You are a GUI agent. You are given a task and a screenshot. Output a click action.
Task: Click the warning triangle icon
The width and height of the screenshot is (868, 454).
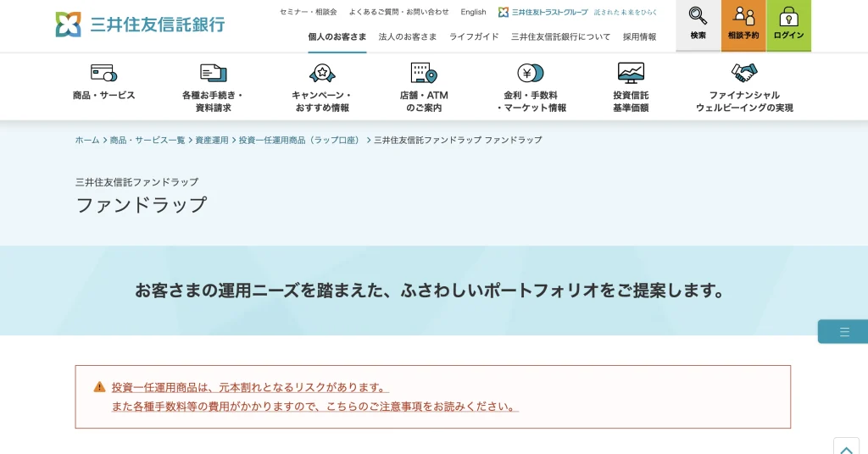[99, 387]
